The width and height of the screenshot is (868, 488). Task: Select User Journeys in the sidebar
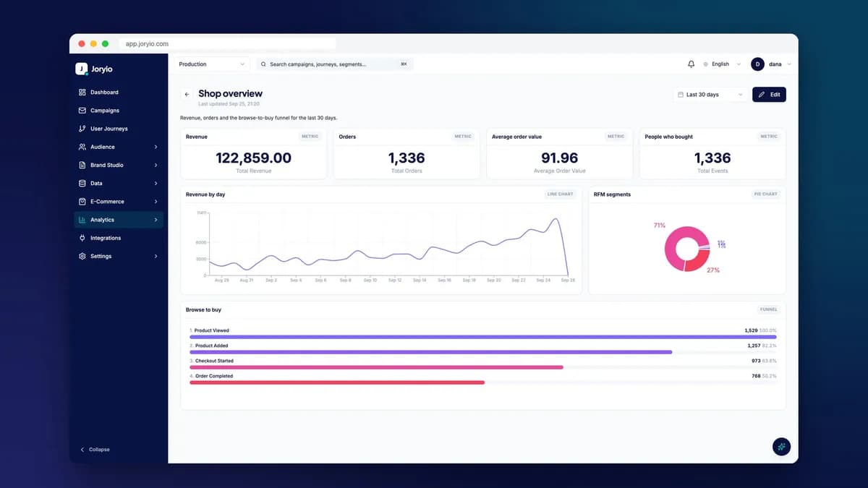click(x=119, y=129)
